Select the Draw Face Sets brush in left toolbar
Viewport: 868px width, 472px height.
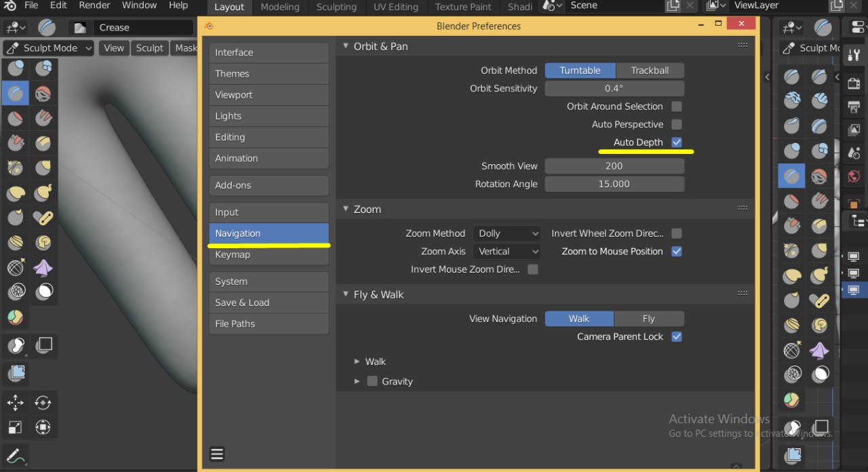[16, 317]
